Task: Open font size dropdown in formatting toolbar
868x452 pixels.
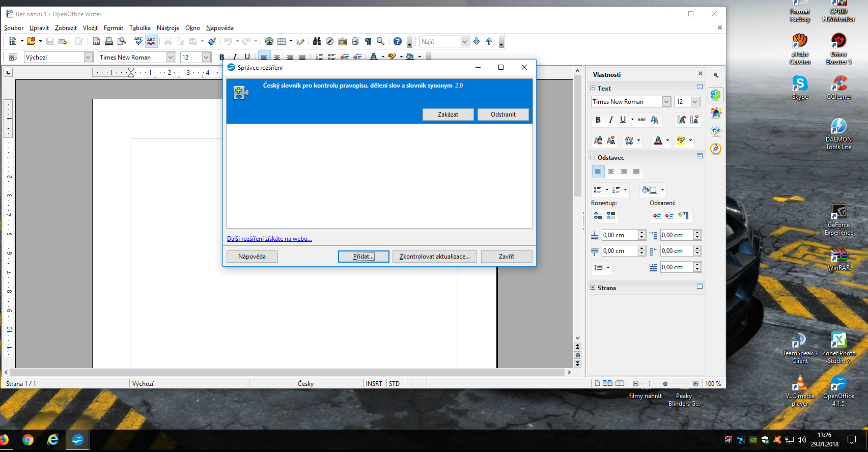Action: 206,58
